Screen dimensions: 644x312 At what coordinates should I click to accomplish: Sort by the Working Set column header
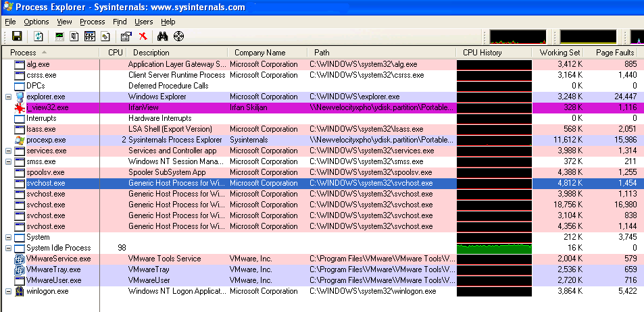(559, 53)
